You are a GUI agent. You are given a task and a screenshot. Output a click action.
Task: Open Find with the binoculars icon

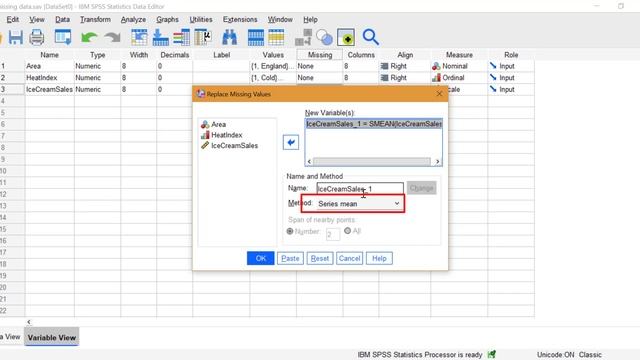[229, 38]
